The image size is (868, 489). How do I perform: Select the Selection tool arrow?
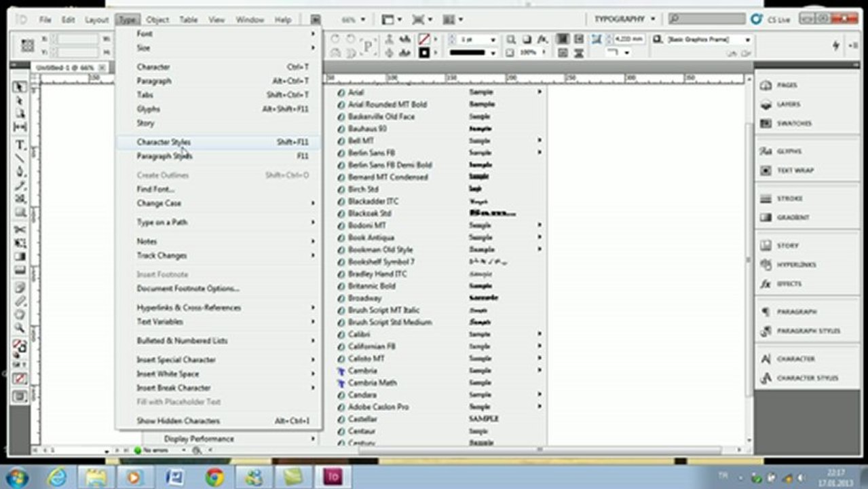pyautogui.click(x=20, y=88)
